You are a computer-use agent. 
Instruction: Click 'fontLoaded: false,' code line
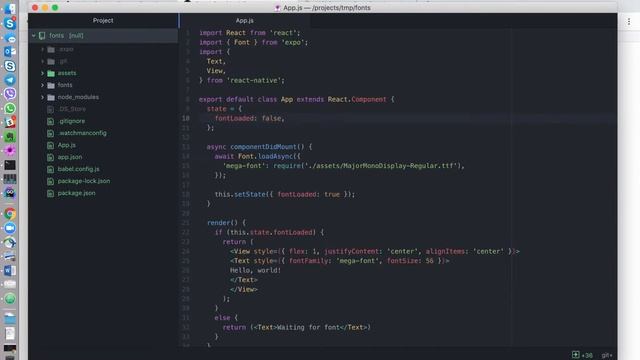coord(249,118)
